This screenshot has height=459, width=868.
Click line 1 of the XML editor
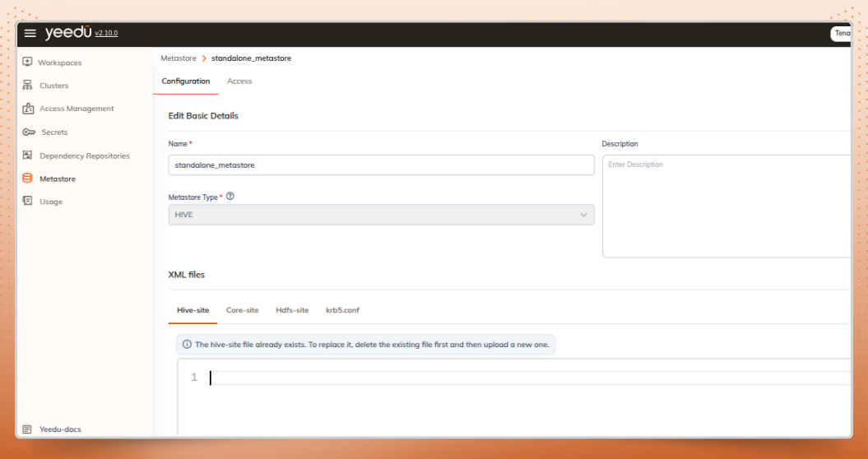[x=531, y=378]
